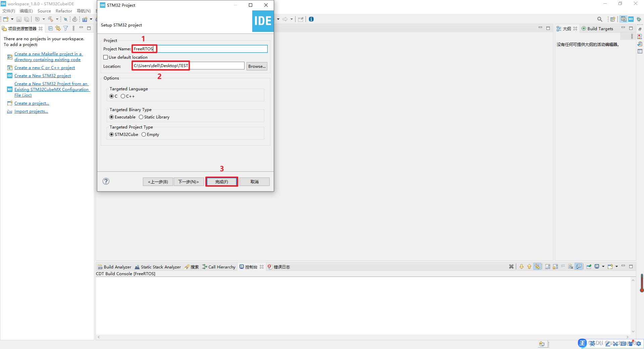Click the console down arrow next-error icon
Viewport: 644px width, 349px height.
click(x=522, y=267)
